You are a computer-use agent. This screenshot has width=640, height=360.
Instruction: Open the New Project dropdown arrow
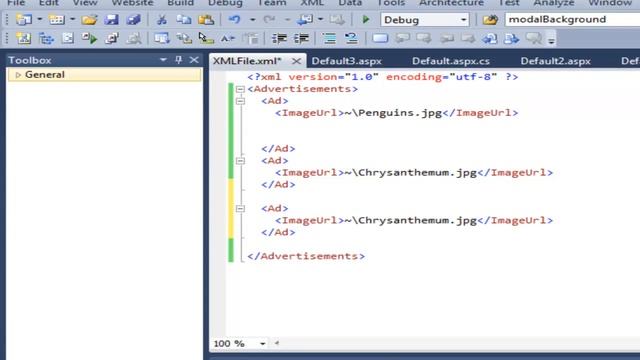pyautogui.click(x=40, y=20)
